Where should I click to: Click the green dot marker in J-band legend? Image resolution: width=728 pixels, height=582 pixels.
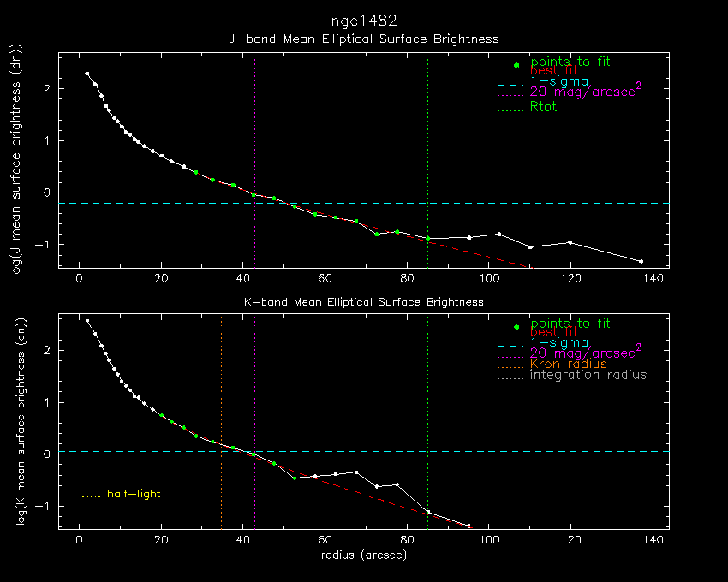tap(516, 65)
